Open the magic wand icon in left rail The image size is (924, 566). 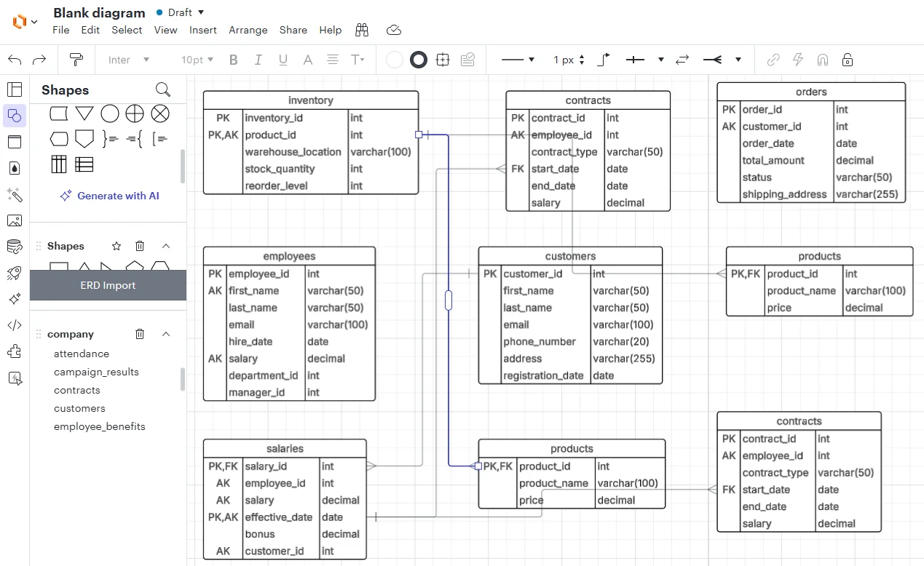[15, 194]
